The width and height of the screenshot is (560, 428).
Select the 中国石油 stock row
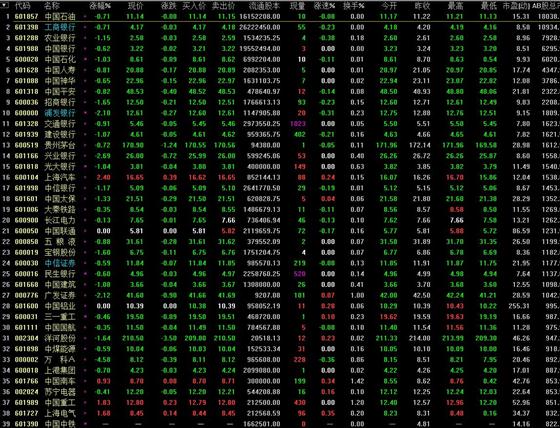(x=280, y=16)
